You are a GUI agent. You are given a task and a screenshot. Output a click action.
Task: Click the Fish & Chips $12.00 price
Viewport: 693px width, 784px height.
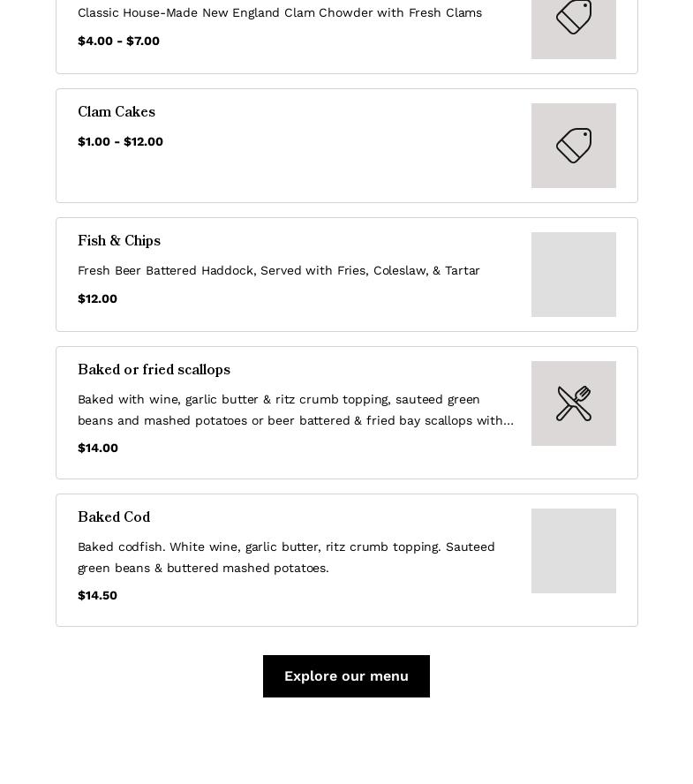click(x=97, y=299)
